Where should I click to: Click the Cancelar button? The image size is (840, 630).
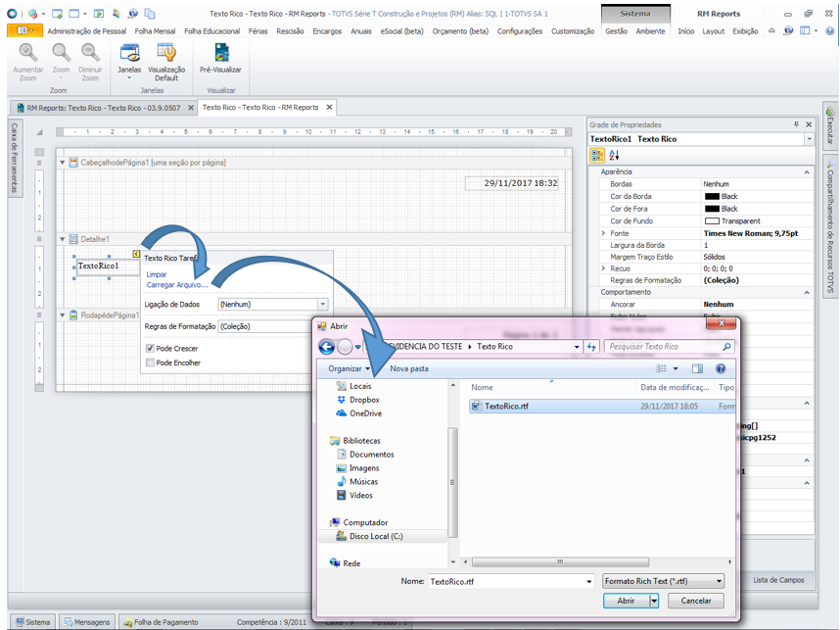[696, 601]
